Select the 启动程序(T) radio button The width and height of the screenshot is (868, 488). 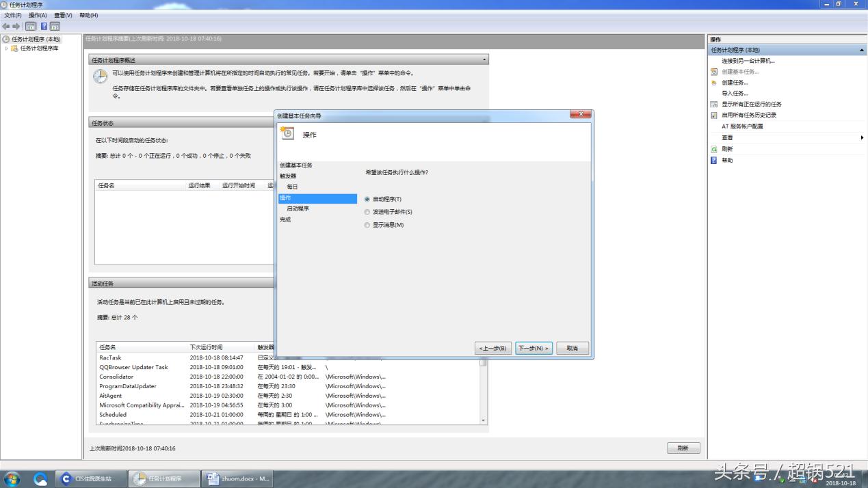[367, 200]
